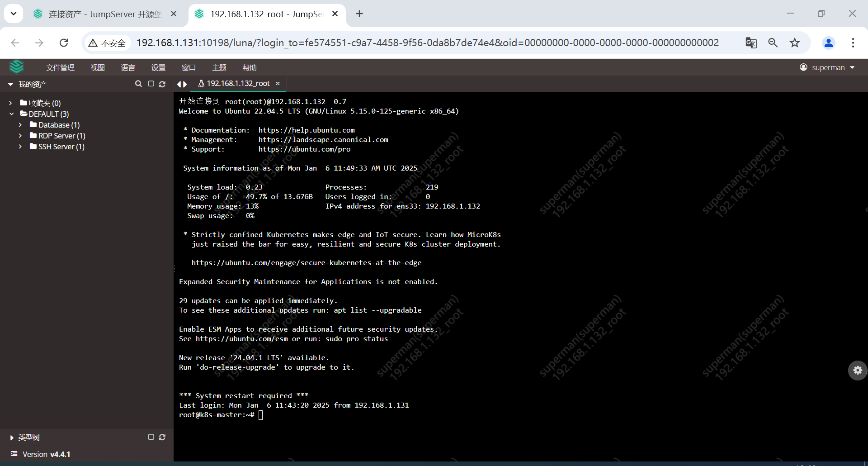868x466 pixels.
Task: Open the browser tab search dropdown
Action: (x=14, y=14)
